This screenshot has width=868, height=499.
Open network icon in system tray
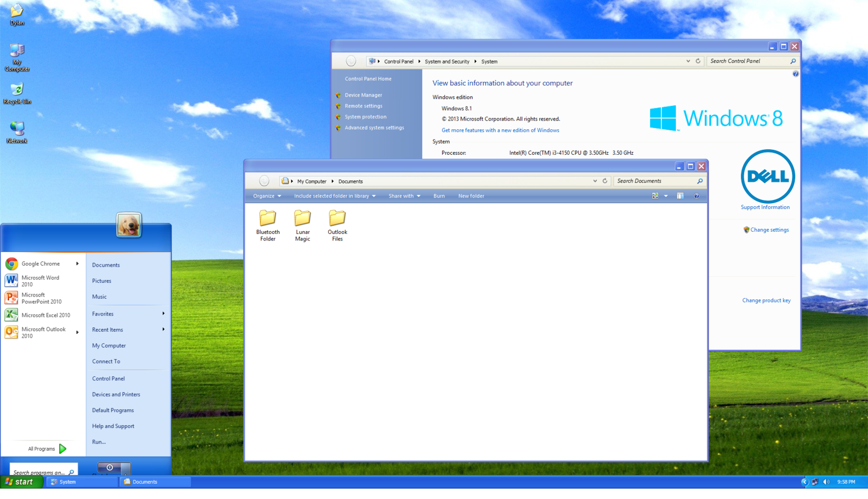pos(815,482)
